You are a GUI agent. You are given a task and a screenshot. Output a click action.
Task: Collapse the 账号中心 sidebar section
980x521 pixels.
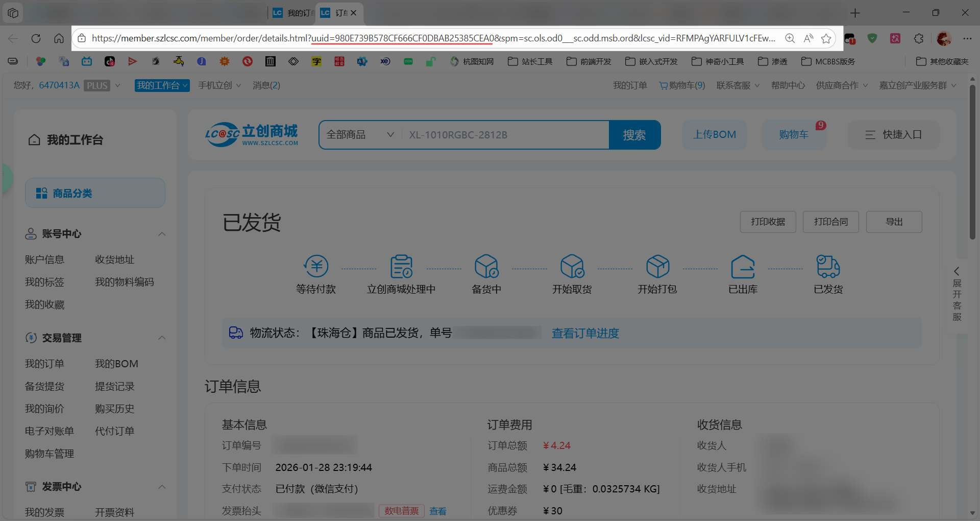click(x=162, y=234)
